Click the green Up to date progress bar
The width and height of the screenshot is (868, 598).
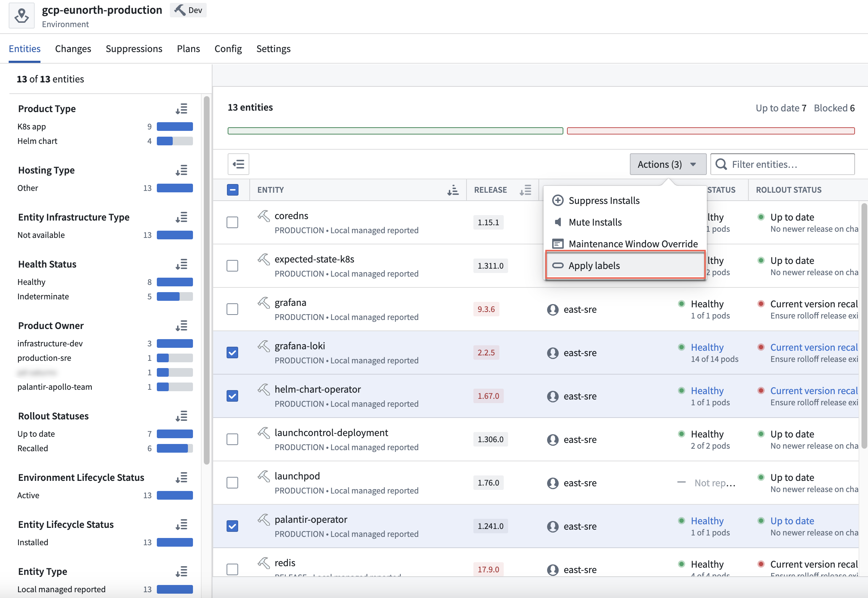(395, 131)
